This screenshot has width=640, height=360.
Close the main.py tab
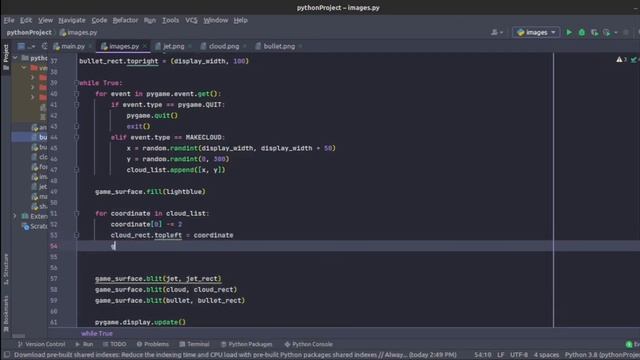point(90,46)
